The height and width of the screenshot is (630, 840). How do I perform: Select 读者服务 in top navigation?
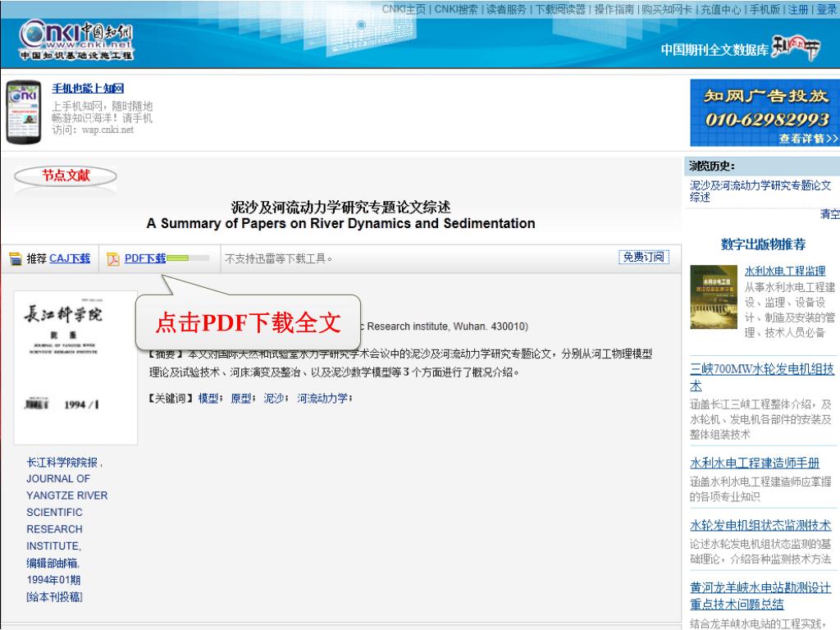(505, 9)
